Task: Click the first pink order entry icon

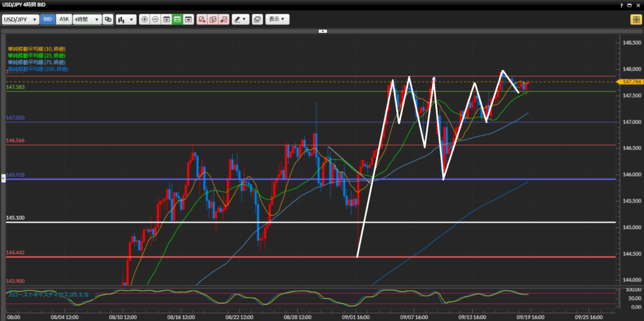Action: (x=202, y=20)
